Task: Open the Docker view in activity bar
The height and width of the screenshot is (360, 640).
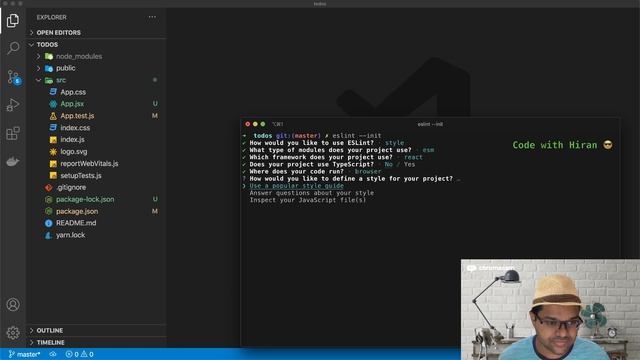Action: 13,162
